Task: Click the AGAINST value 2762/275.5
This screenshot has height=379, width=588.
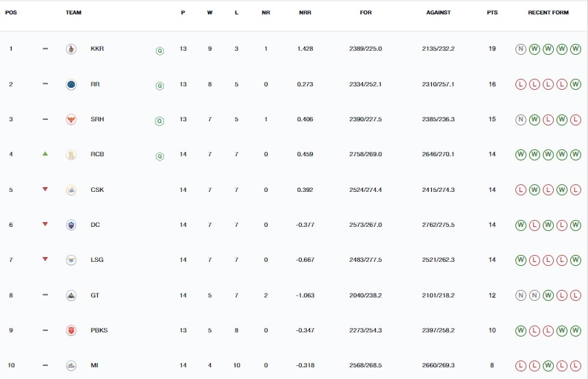Action: 438,225
